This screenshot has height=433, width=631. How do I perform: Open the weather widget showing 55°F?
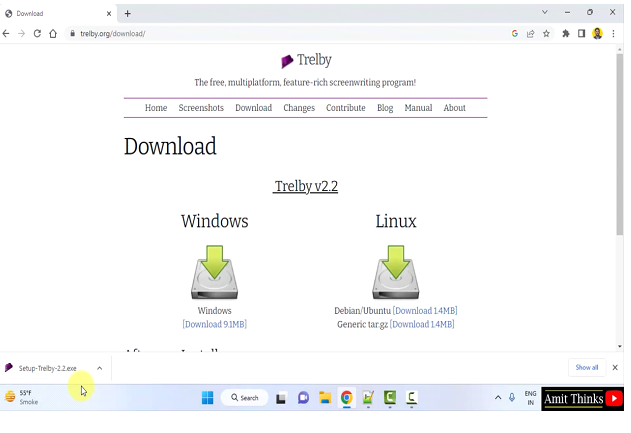22,397
